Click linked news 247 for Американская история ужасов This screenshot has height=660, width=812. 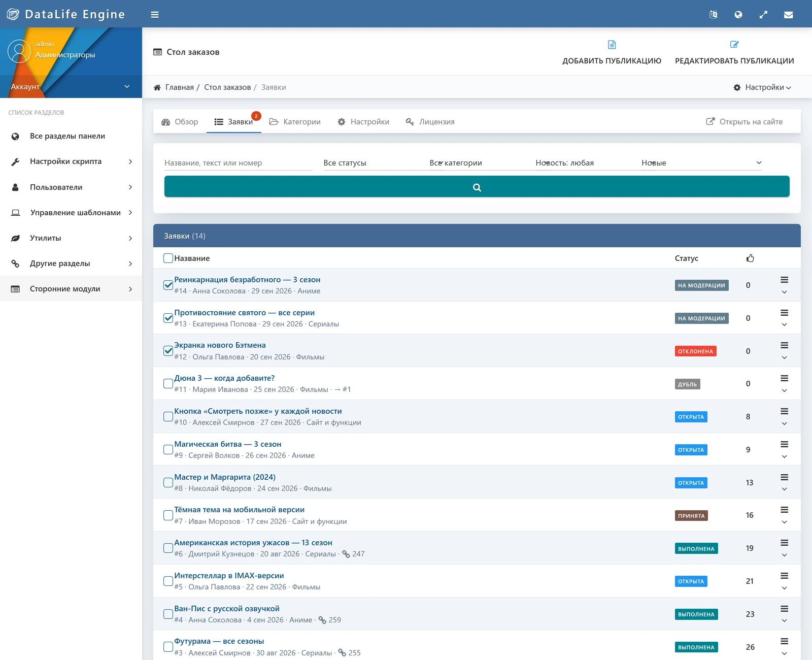[353, 554]
